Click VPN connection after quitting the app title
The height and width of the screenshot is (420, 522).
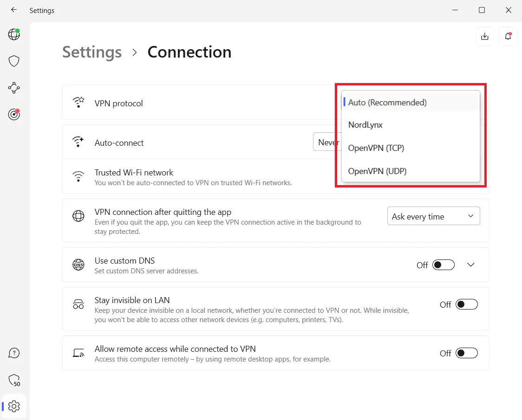coord(163,212)
